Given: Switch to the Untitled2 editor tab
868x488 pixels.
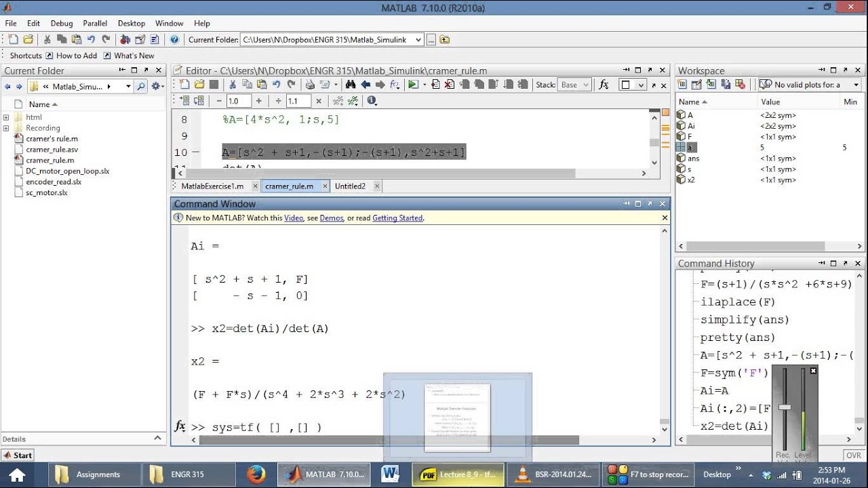Looking at the screenshot, I should coord(350,186).
